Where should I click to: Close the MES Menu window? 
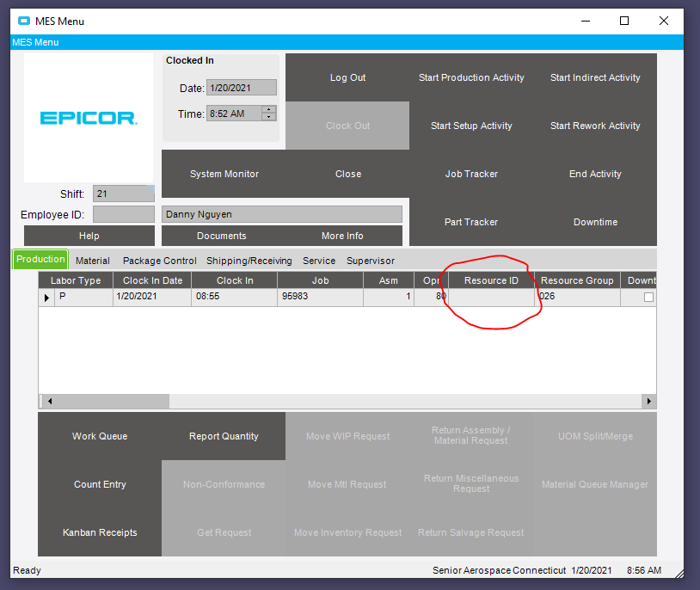point(664,21)
